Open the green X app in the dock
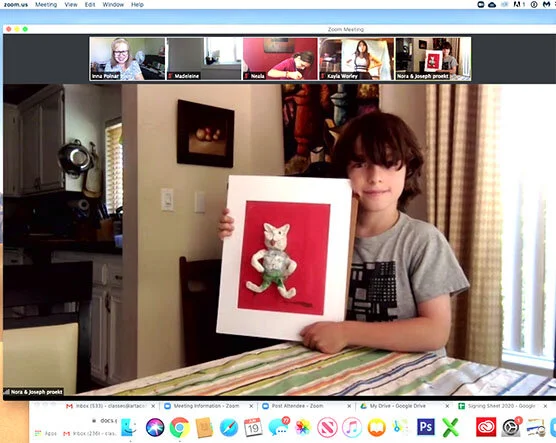 coord(450,427)
